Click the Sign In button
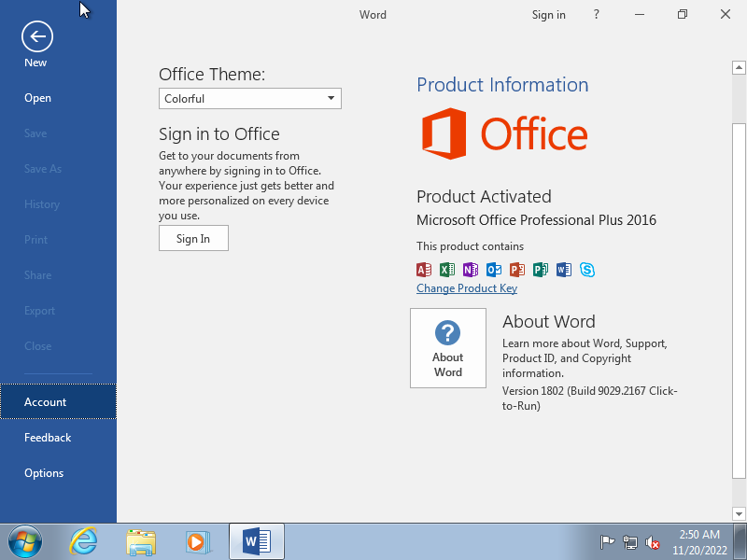The image size is (747, 560). click(193, 238)
